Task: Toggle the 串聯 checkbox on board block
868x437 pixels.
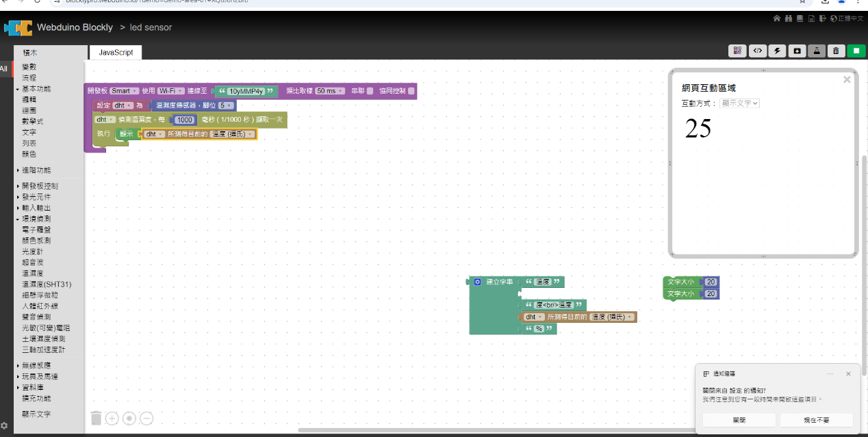Action: (370, 91)
